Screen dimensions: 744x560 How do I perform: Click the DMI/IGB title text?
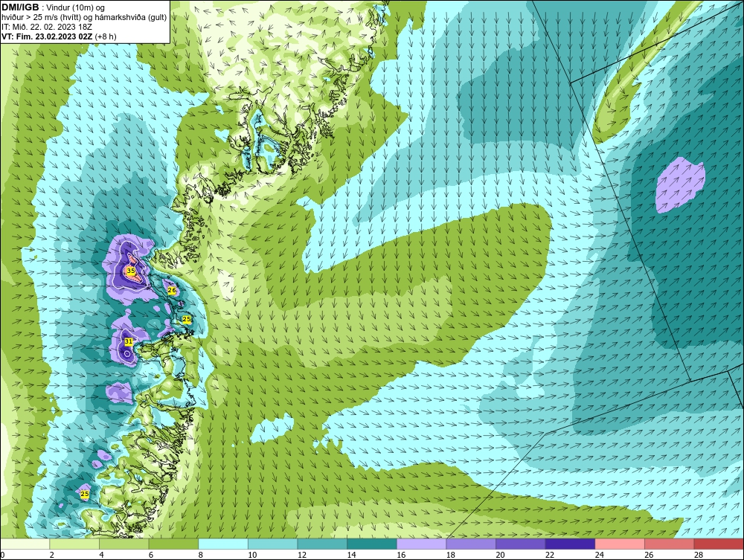tap(20, 7)
